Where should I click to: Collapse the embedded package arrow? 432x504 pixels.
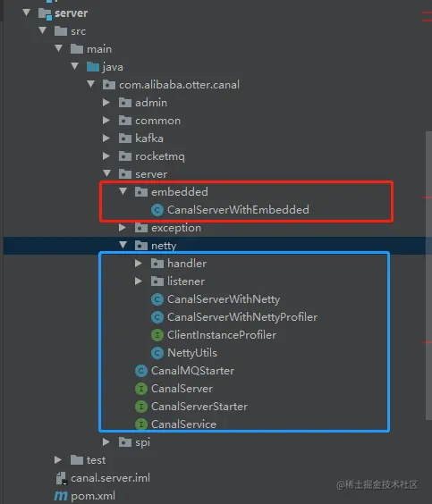(123, 191)
